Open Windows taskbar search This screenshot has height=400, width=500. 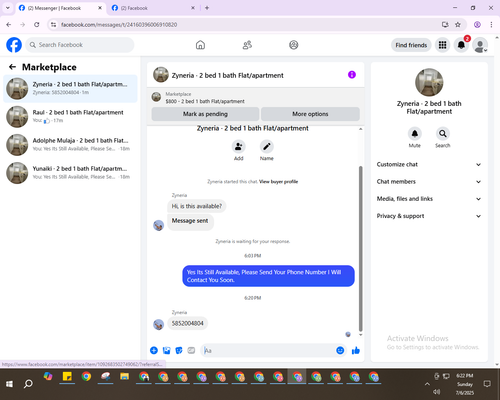click(x=28, y=384)
